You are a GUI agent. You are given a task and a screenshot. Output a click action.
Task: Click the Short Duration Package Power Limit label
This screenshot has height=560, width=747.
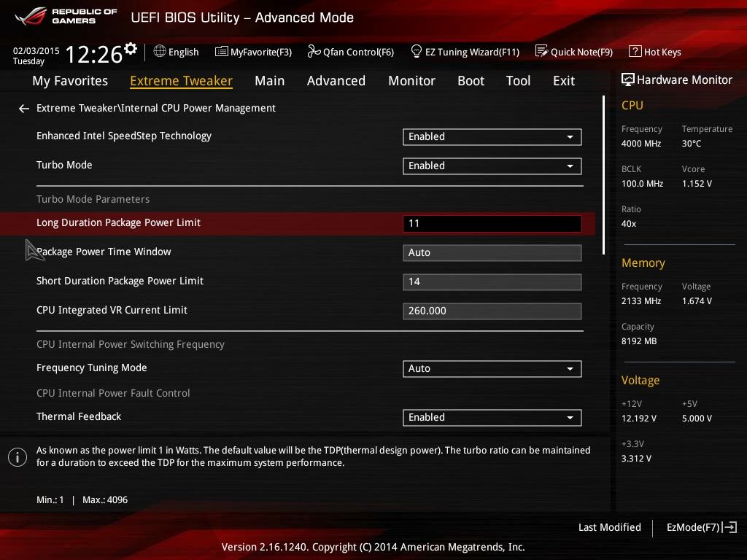[120, 281]
